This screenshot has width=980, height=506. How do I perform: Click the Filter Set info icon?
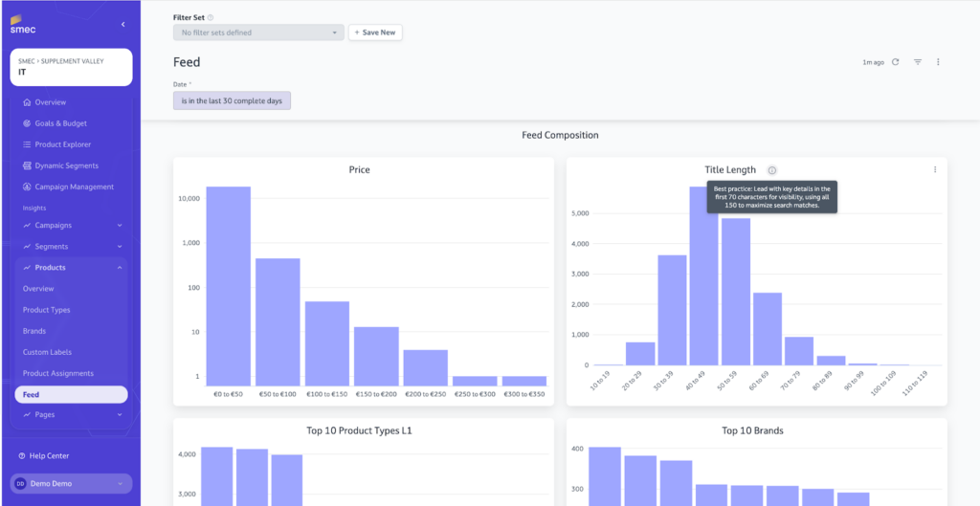click(211, 17)
